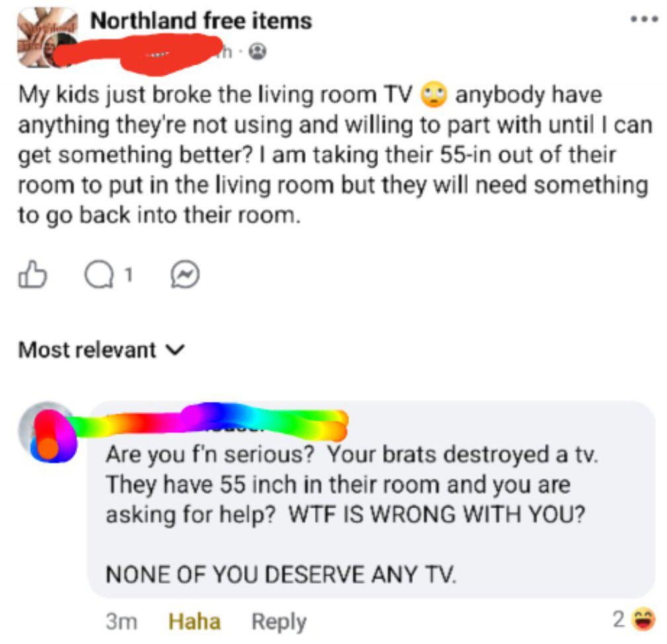Click the laughing emoji reaction icon
The image size is (667, 644).
click(x=643, y=620)
